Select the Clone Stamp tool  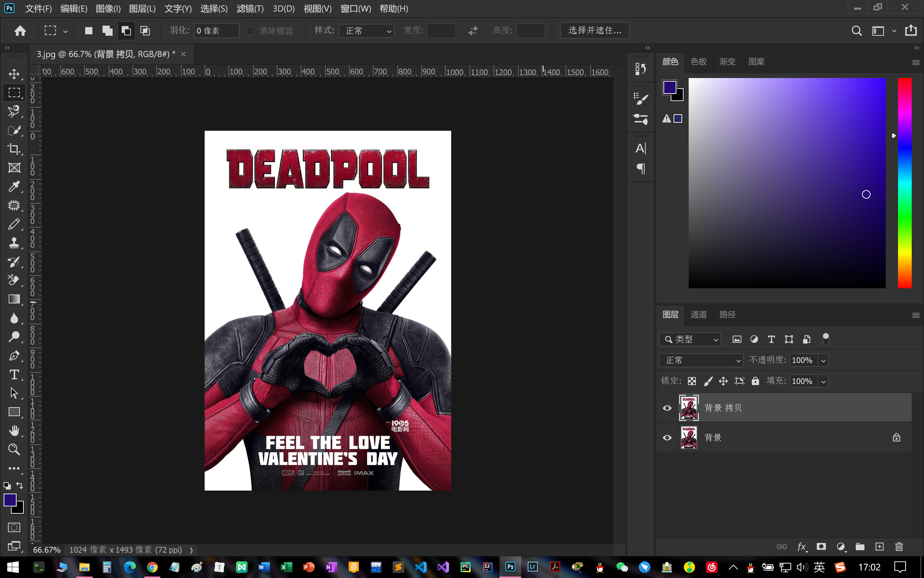coord(14,243)
